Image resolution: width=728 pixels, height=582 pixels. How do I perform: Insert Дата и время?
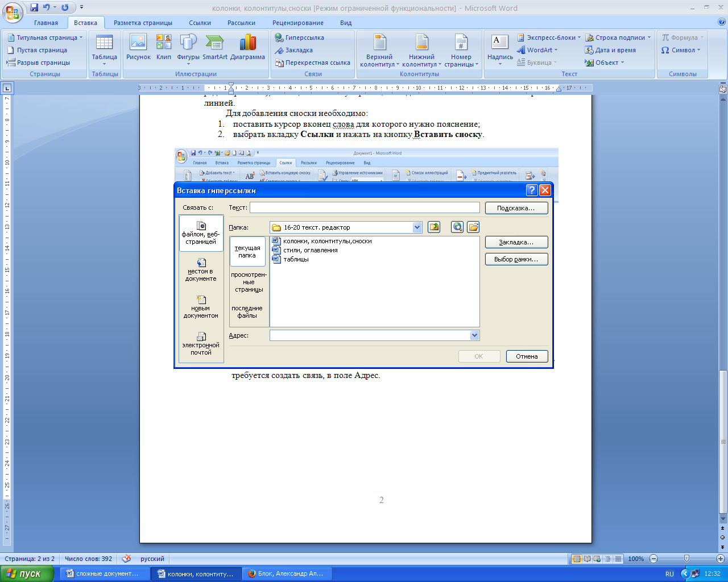pos(610,50)
